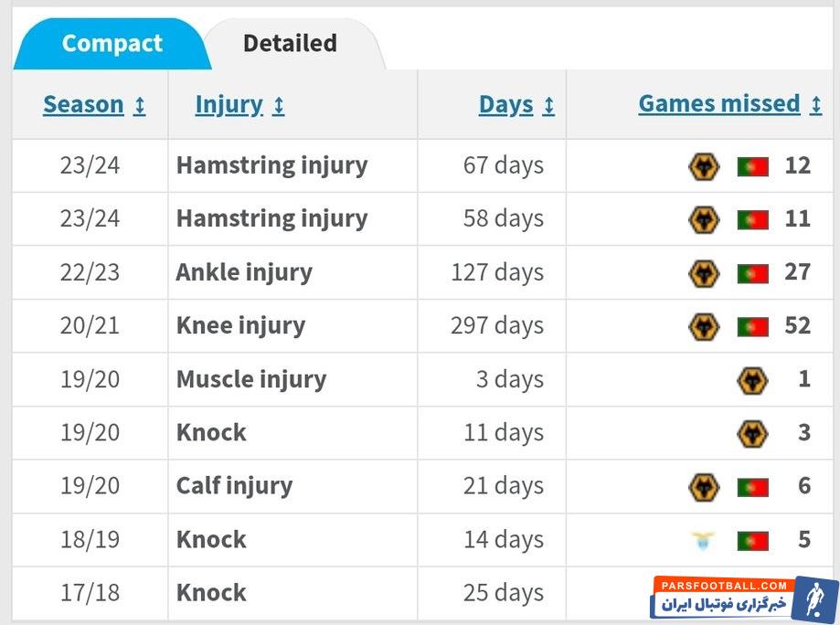Viewport: 840px width, 625px height.
Task: Click Wolves badge in Muscle injury row
Action: point(752,380)
